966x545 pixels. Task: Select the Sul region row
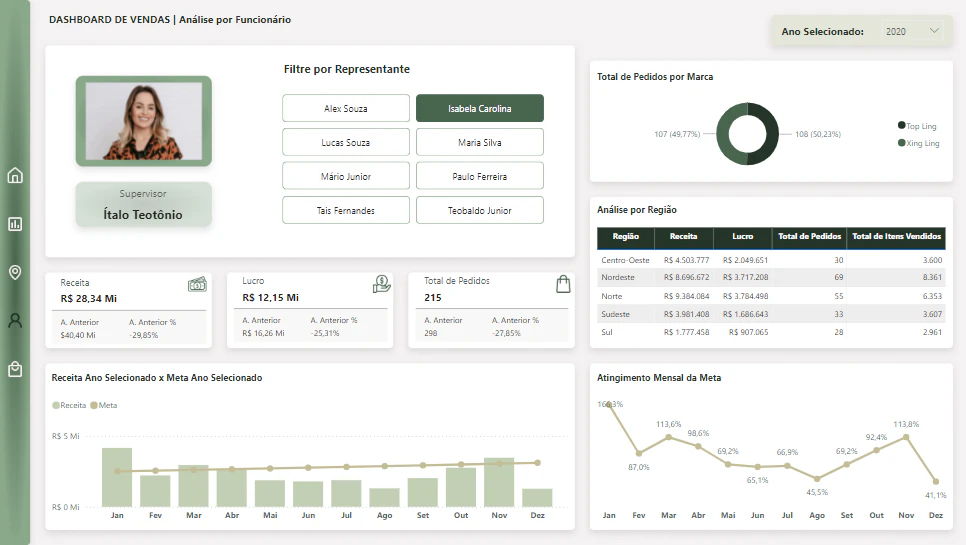771,332
